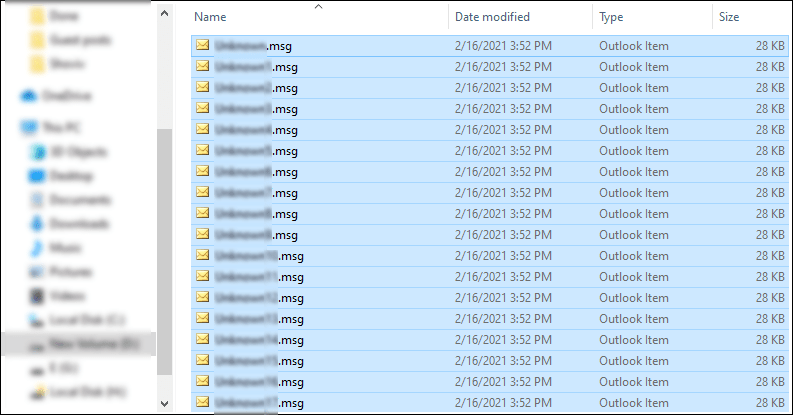The height and width of the screenshot is (415, 793).
Task: Sort files by Date modified column header
Action: pyautogui.click(x=492, y=17)
